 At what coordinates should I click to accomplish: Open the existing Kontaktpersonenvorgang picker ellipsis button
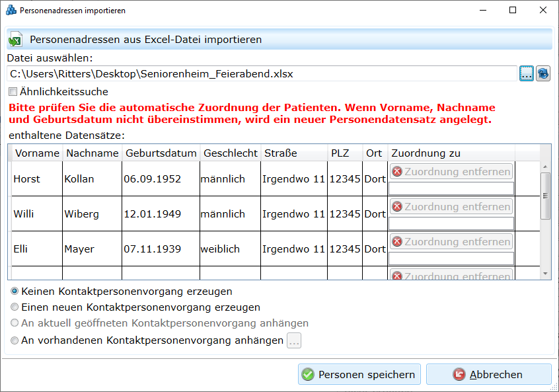pos(294,341)
